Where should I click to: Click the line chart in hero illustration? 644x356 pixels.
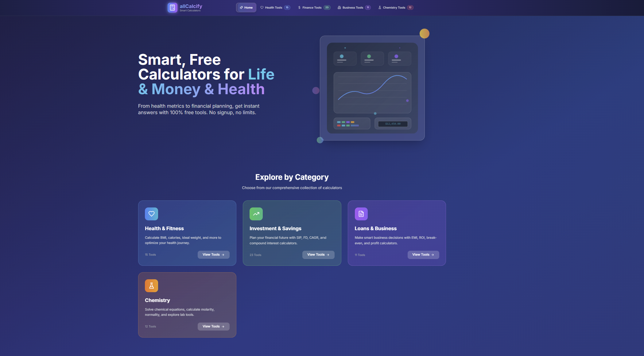point(372,93)
